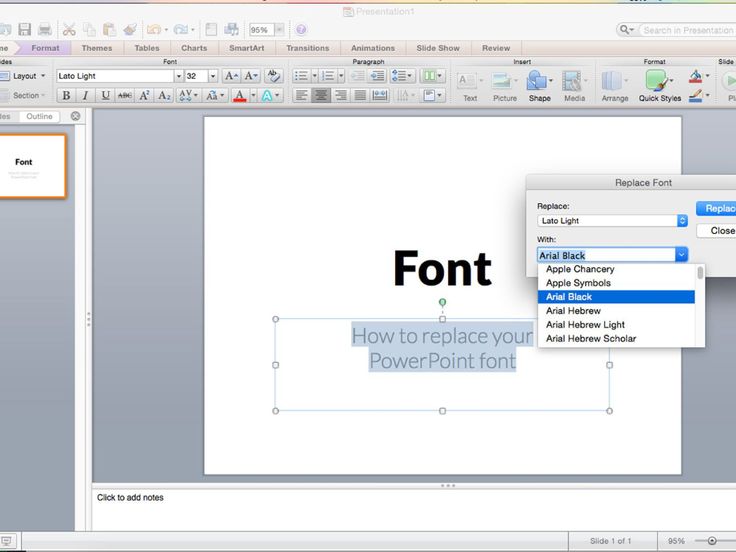This screenshot has width=736, height=552.
Task: Open the Help question mark icon
Action: [x=301, y=30]
